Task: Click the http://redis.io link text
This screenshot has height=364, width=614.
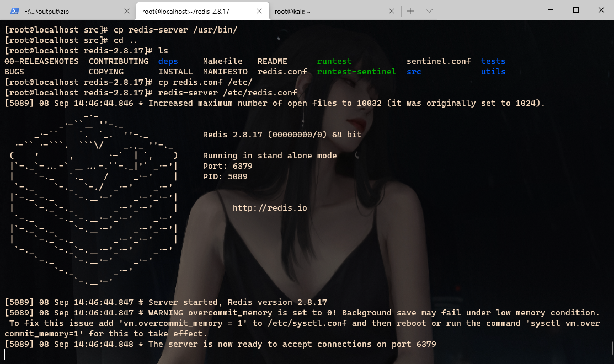Action: coord(270,208)
